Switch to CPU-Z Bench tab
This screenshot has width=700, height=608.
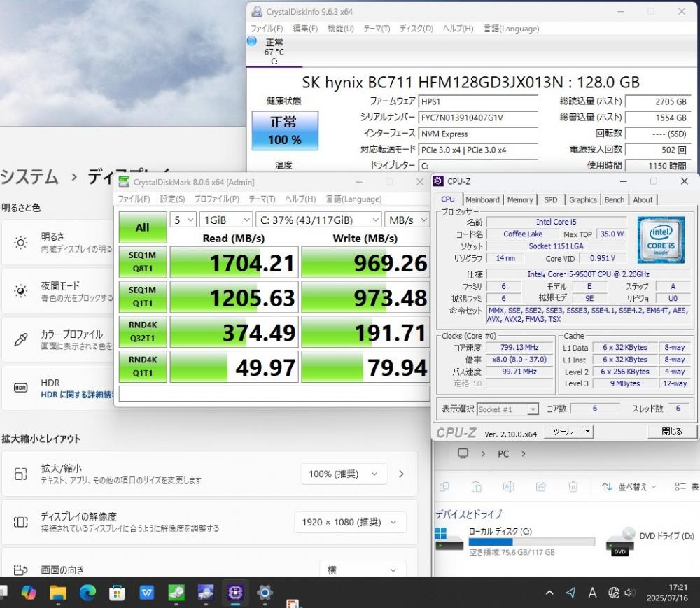click(615, 200)
